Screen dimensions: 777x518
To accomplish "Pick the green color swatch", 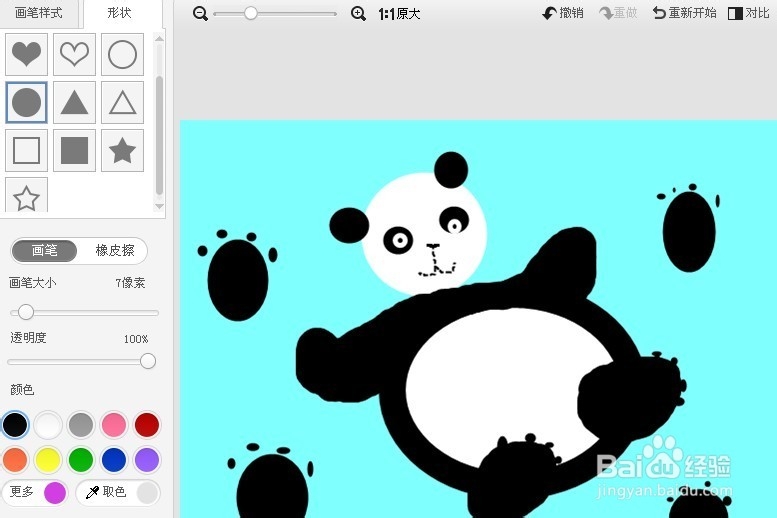I will point(81,460).
